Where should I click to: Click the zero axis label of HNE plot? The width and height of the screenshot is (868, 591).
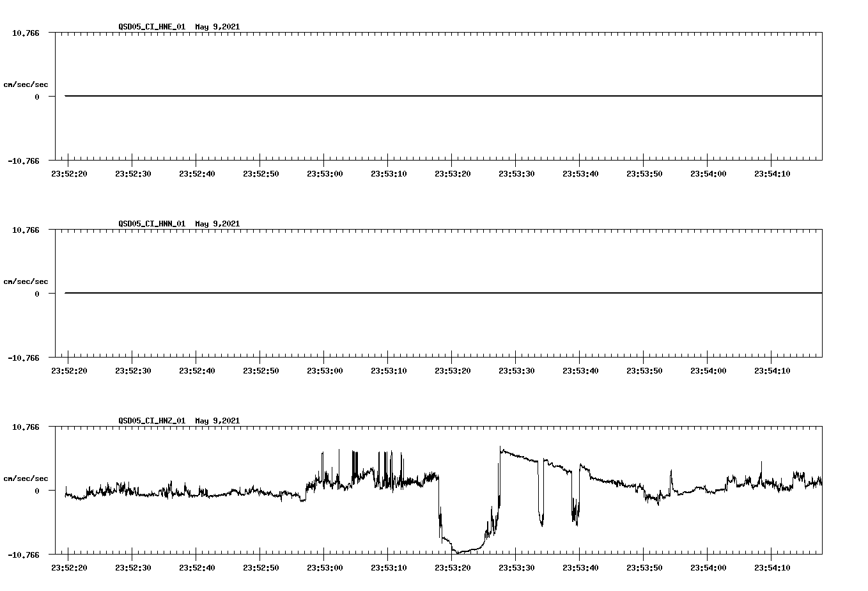pyautogui.click(x=37, y=97)
